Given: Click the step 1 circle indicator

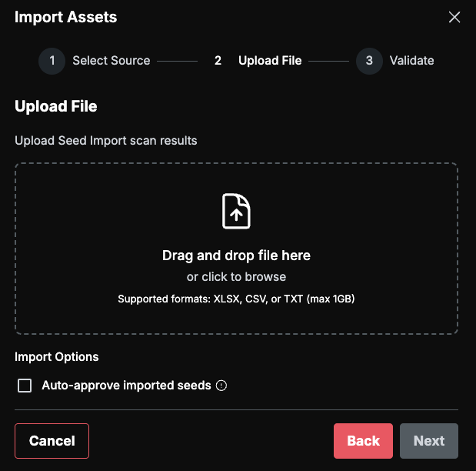Looking at the screenshot, I should point(52,61).
